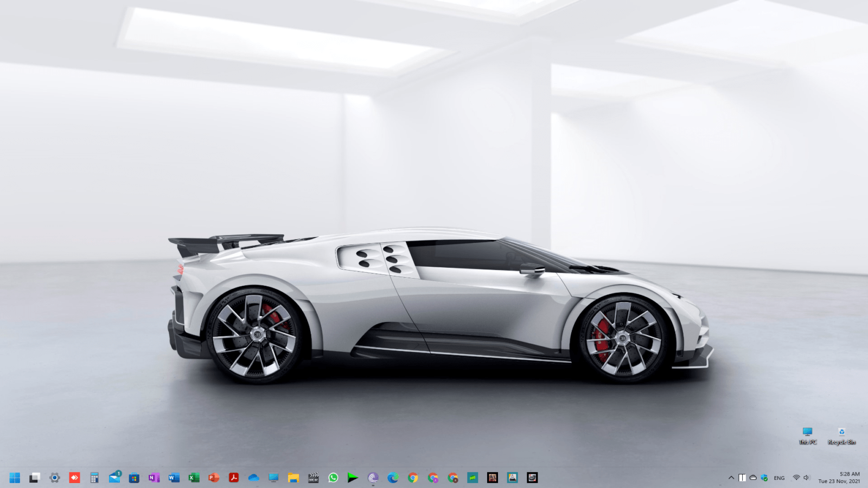This screenshot has height=488, width=868.
Task: Open WhatsApp from the taskbar
Action: (x=333, y=478)
